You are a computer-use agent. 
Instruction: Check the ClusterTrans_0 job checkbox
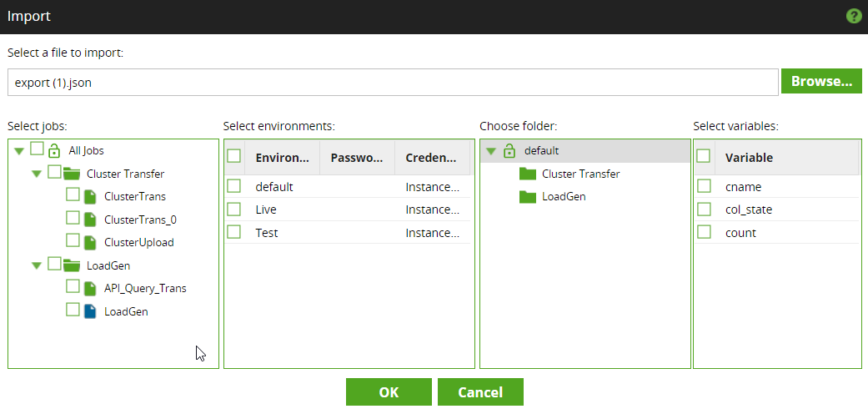point(73,217)
